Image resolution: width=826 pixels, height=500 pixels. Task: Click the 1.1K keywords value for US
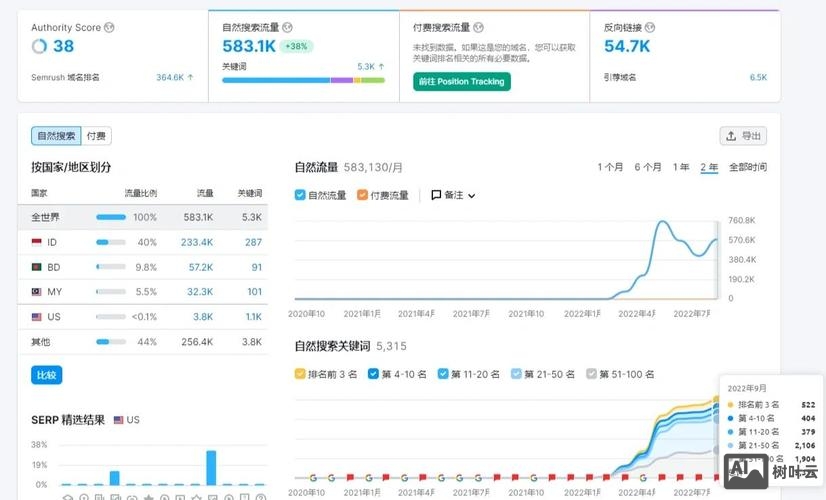(253, 317)
